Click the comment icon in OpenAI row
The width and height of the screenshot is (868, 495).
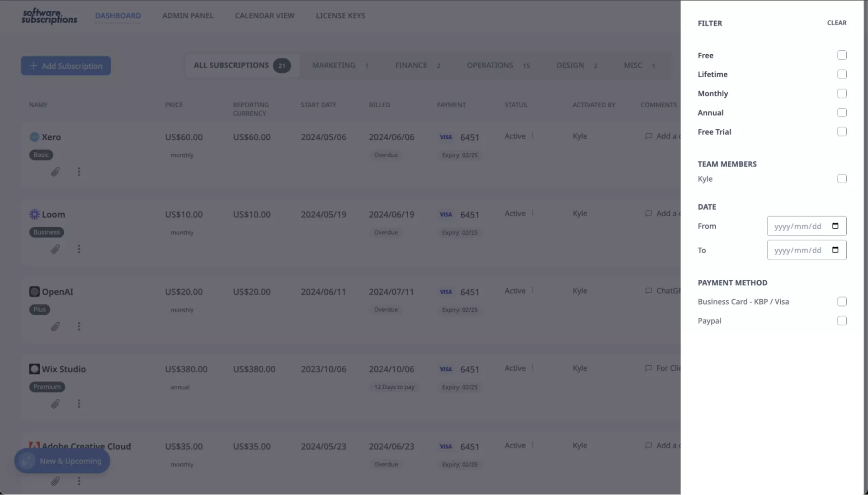(x=648, y=291)
